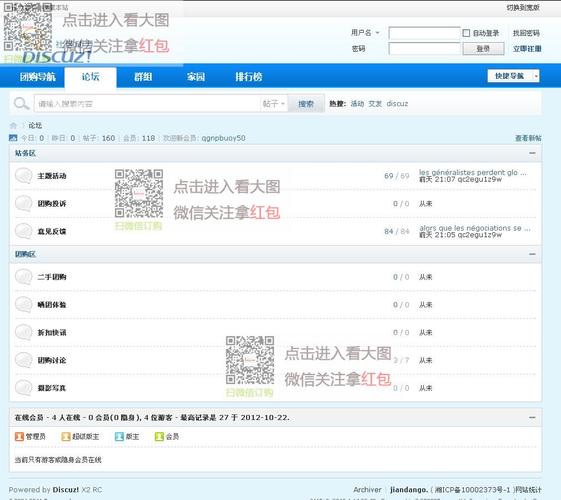This screenshot has height=500, width=561.
Task: Click the 网站统计 footer link
Action: (528, 490)
